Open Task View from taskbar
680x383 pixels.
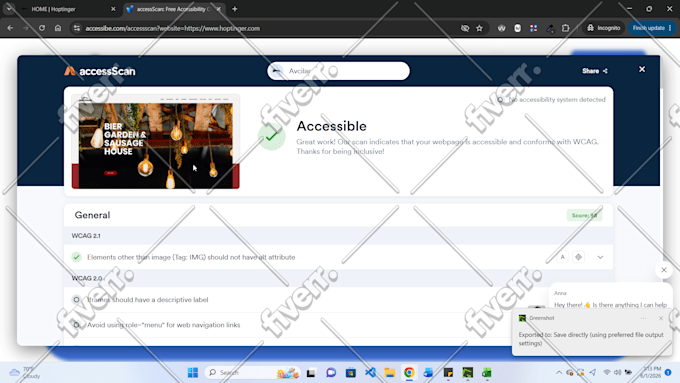311,373
